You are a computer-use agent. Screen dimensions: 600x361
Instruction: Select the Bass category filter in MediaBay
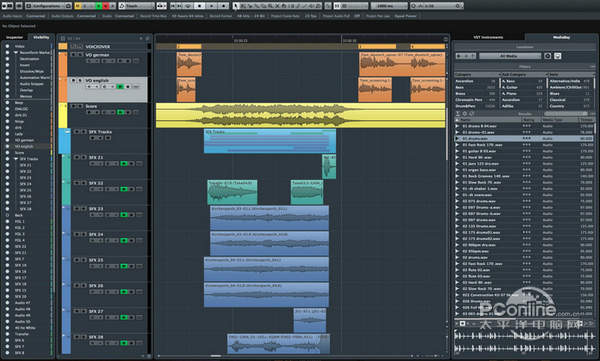point(476,87)
